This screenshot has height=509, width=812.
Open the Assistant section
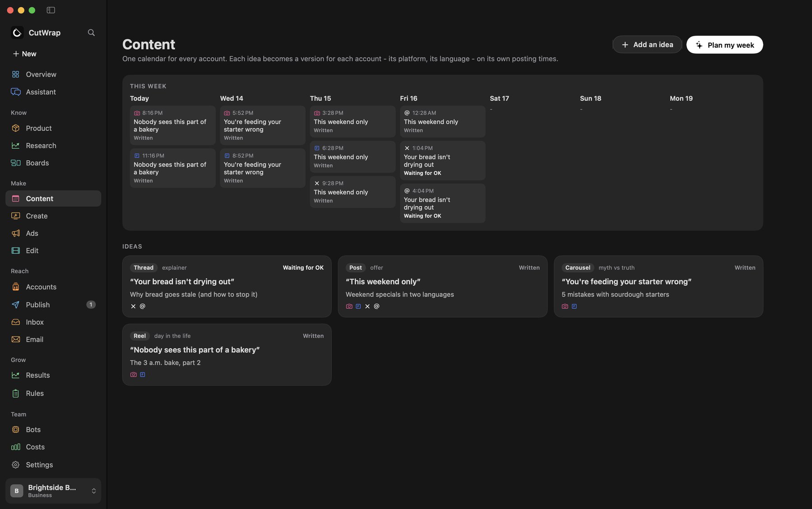click(53, 92)
